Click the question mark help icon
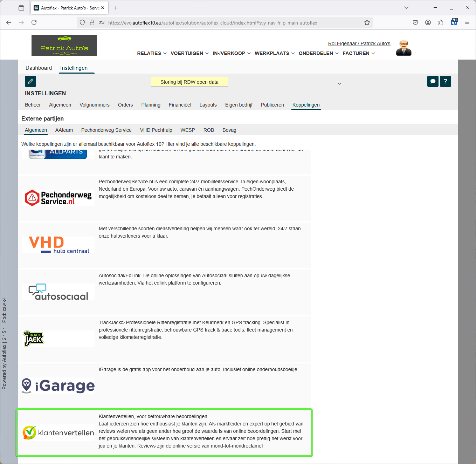Viewport: 476px width, 464px height. (x=445, y=81)
